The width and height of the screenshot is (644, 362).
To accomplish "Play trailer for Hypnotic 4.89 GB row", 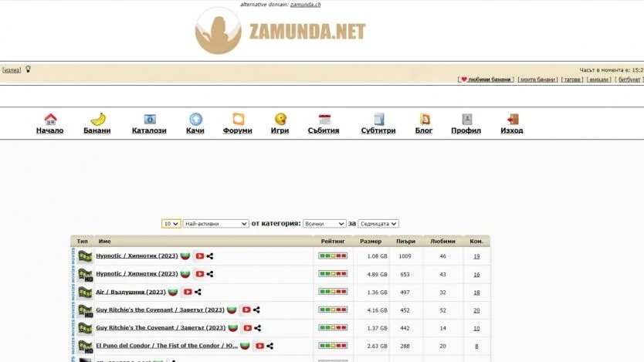I will (x=199, y=274).
